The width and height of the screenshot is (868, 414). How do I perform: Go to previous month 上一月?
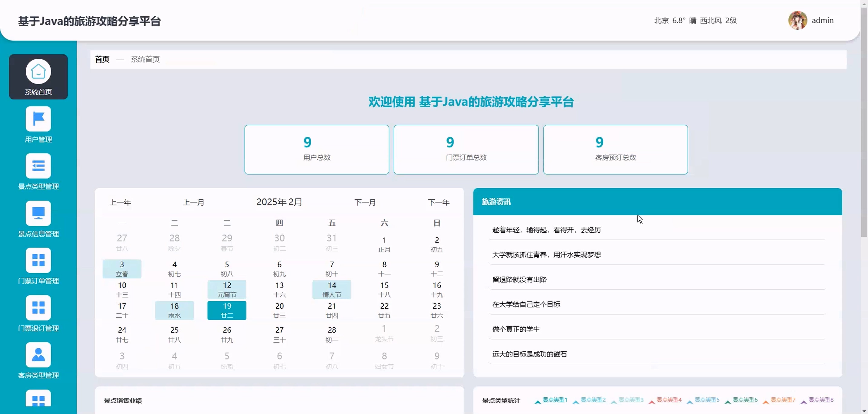coord(193,202)
